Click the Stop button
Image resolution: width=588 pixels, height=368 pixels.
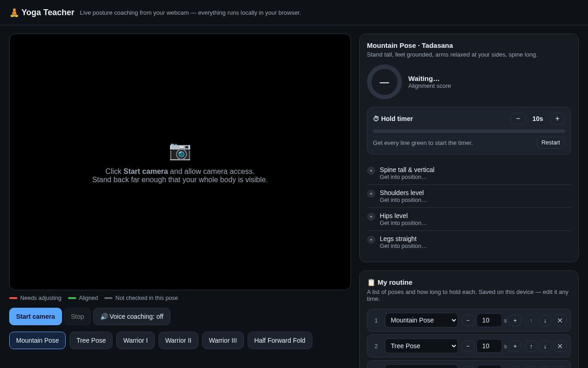[78, 316]
